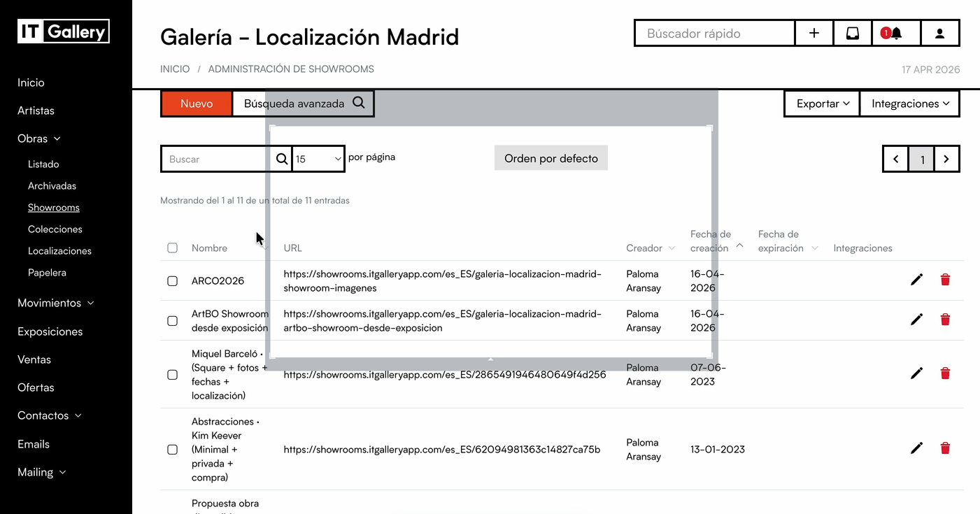The height and width of the screenshot is (514, 980).
Task: Go to next page arrow
Action: point(946,159)
